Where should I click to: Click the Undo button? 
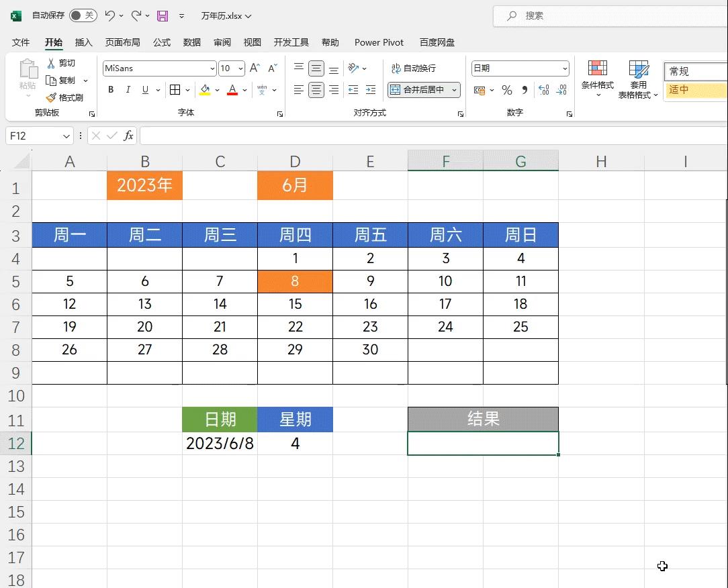(x=109, y=15)
